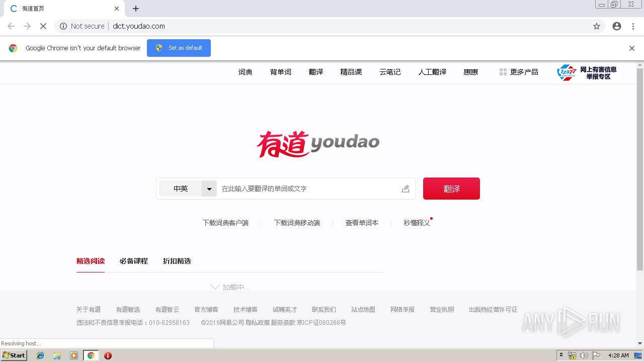Select the 精选阅读 tab
Image resolution: width=644 pixels, height=362 pixels.
point(91,261)
